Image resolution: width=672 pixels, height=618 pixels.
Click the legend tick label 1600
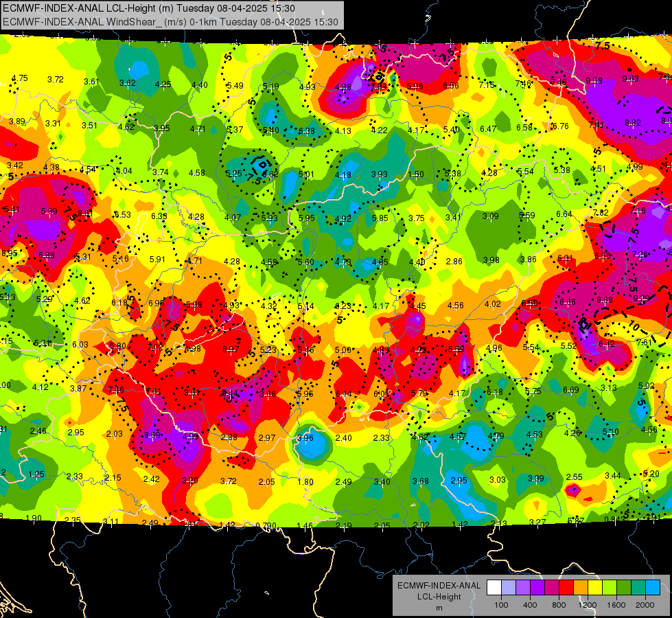(616, 605)
